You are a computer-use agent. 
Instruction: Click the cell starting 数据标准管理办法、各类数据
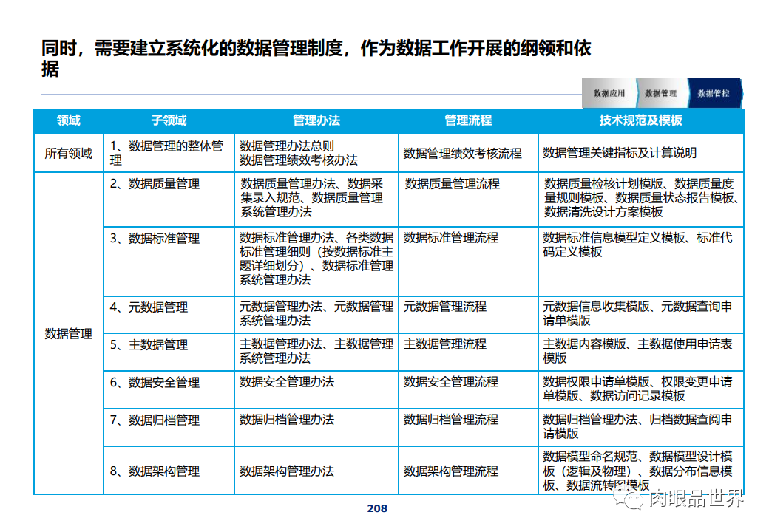coord(316,261)
